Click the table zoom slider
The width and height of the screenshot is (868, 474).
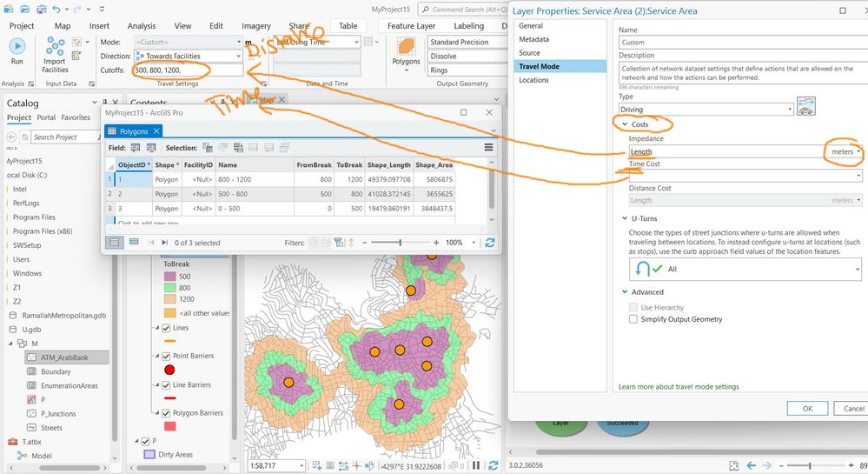[400, 243]
